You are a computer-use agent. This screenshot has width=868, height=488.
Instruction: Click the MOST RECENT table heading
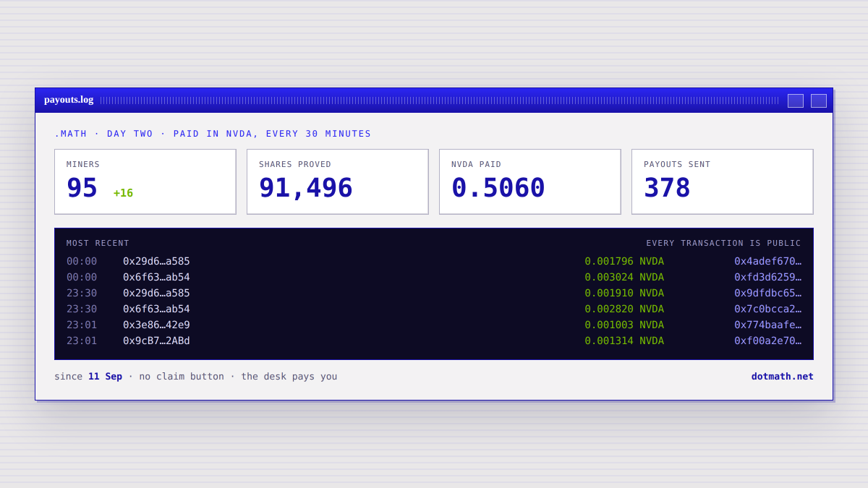coord(98,243)
